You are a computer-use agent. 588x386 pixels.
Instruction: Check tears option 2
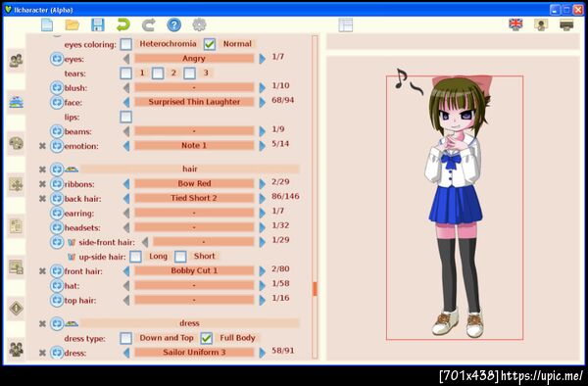[x=158, y=73]
